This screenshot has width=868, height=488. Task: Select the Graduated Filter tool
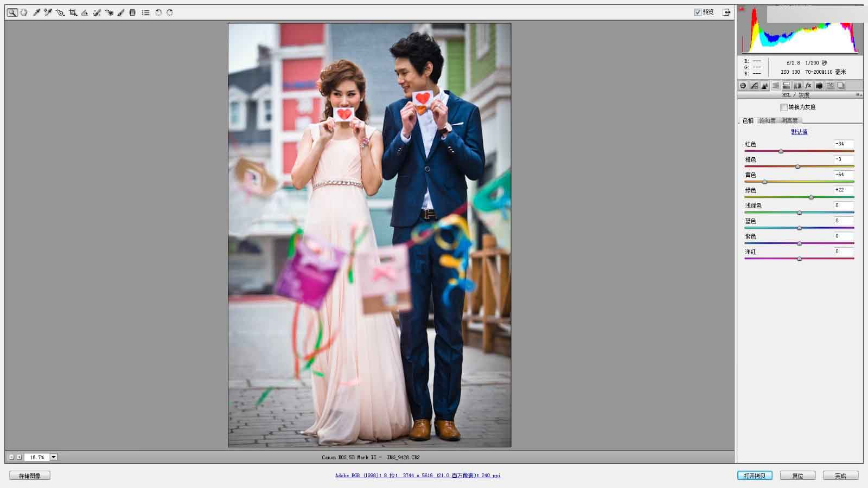pos(132,12)
